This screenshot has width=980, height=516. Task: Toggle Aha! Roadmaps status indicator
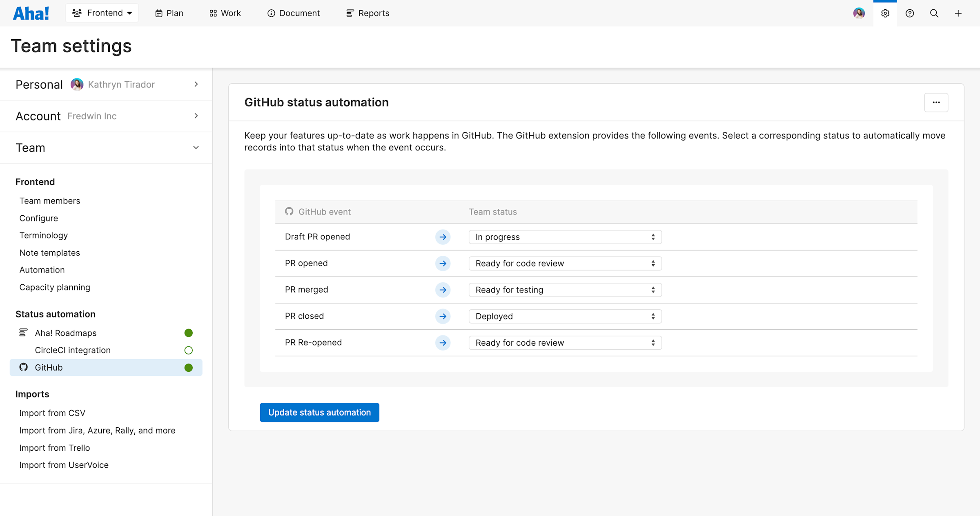[188, 333]
